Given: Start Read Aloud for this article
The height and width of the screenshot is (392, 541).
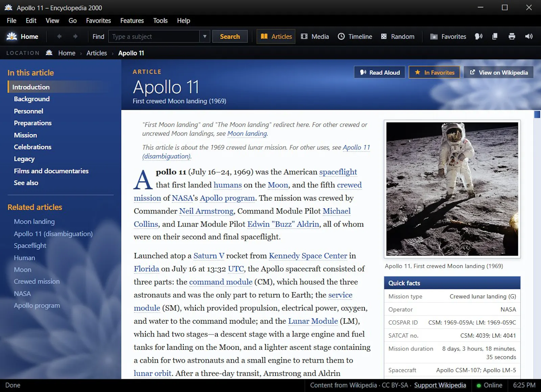Looking at the screenshot, I should (379, 72).
